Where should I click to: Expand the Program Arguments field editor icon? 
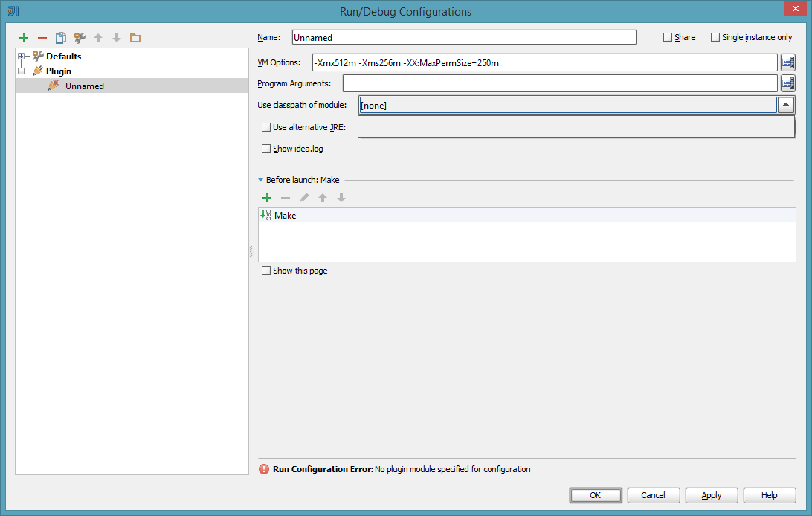pos(788,83)
